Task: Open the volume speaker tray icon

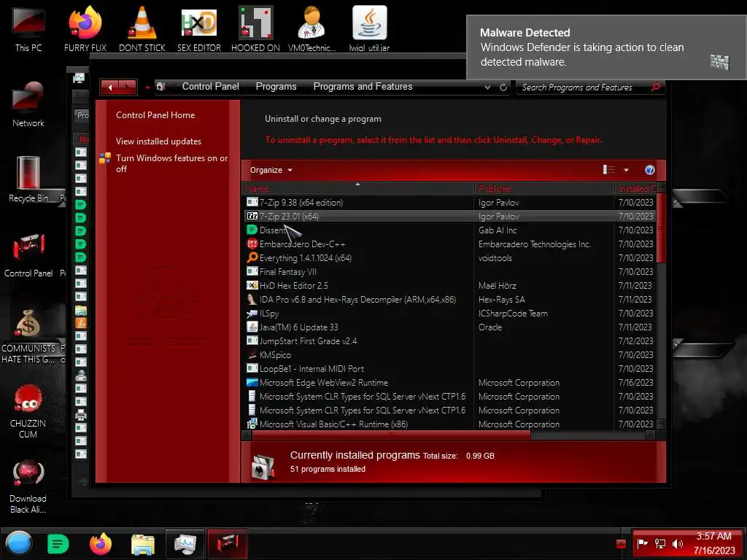Action: (678, 544)
